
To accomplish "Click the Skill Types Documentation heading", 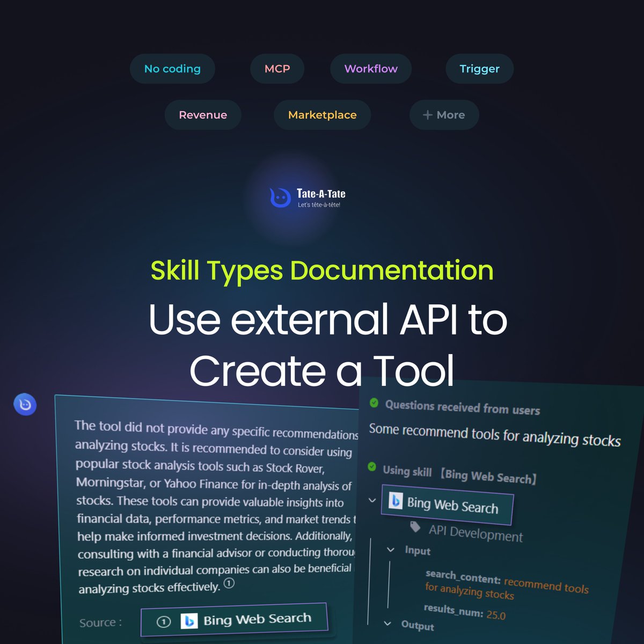I will 322,270.
